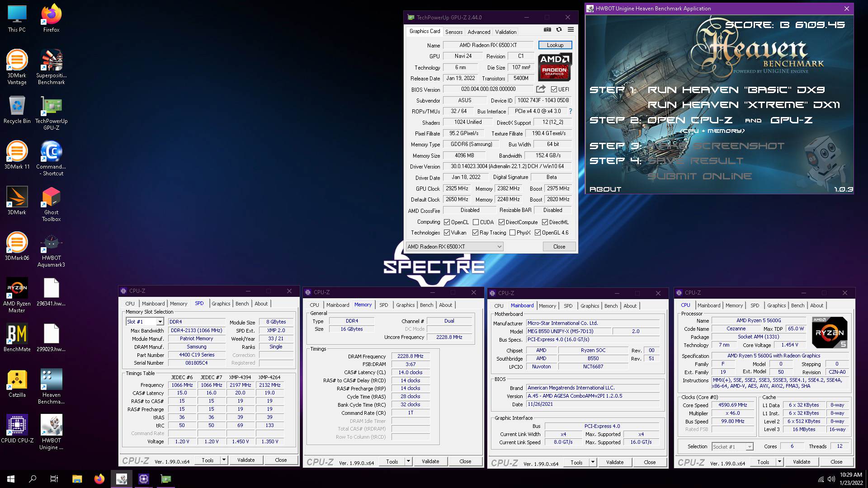
Task: Expand Tools arrow in CPU-Z Memory window
Action: 408,461
